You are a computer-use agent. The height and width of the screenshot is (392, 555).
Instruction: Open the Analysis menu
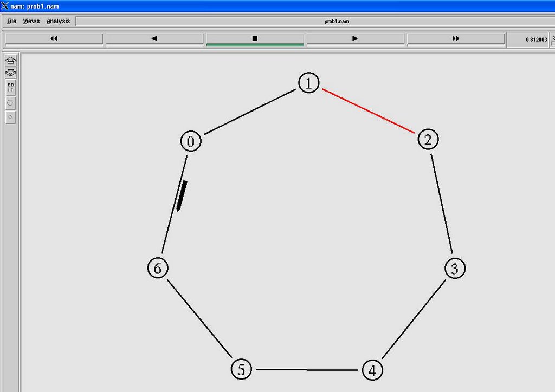[58, 21]
